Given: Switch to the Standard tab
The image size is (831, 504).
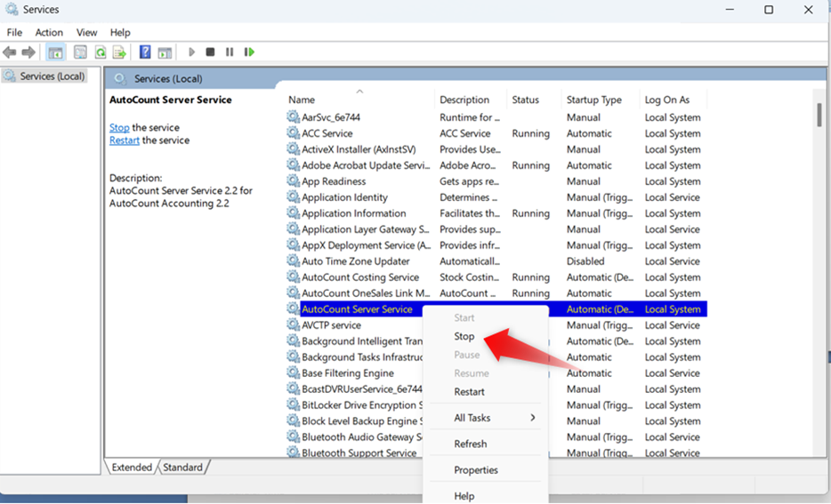Looking at the screenshot, I should pos(182,467).
